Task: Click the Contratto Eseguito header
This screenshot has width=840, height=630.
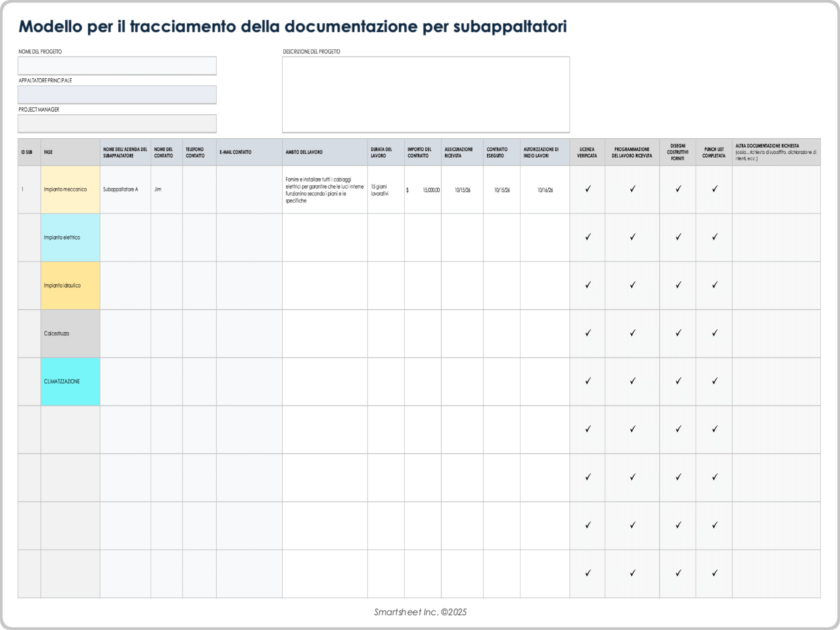Action: [502, 152]
